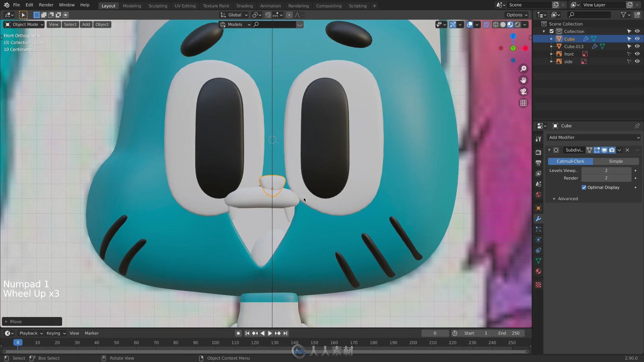Click the Simple subdivision type button

pyautogui.click(x=616, y=161)
